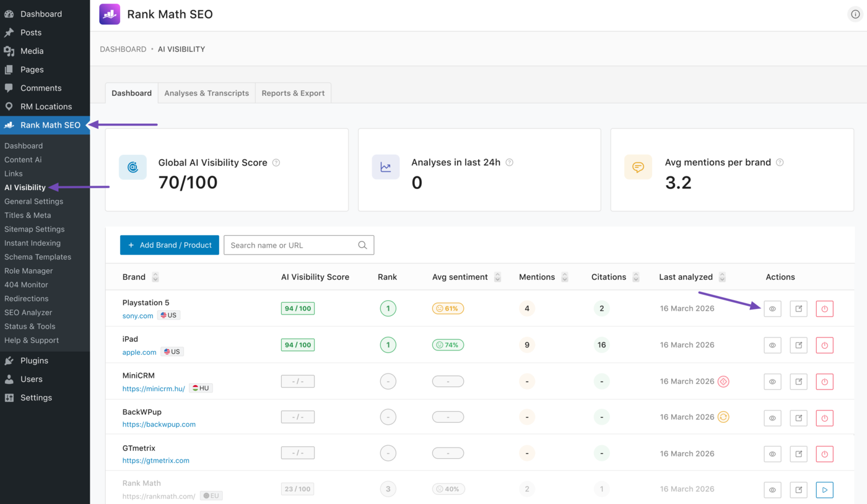Open AI Visibility submenu item

pos(25,188)
